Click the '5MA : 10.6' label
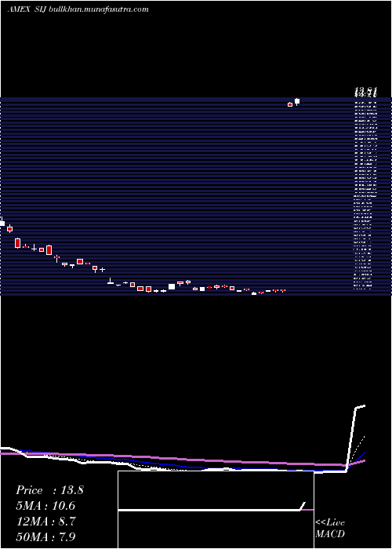The image size is (392, 549). 45,506
